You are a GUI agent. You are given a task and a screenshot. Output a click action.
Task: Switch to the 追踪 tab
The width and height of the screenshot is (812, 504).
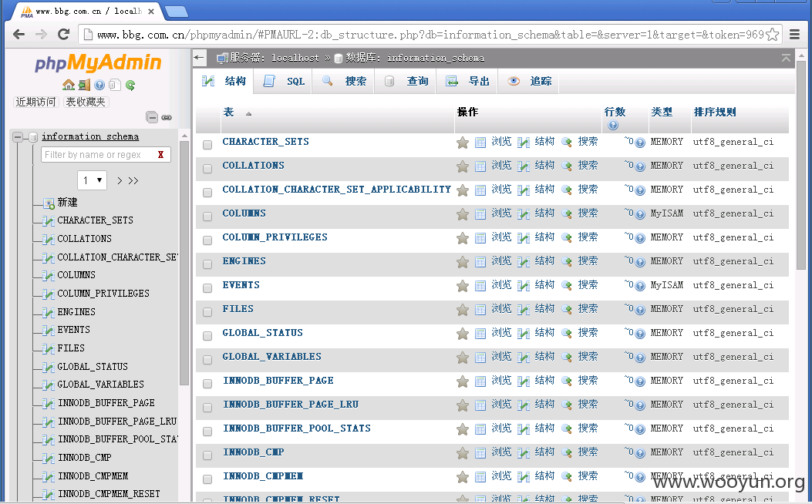529,81
